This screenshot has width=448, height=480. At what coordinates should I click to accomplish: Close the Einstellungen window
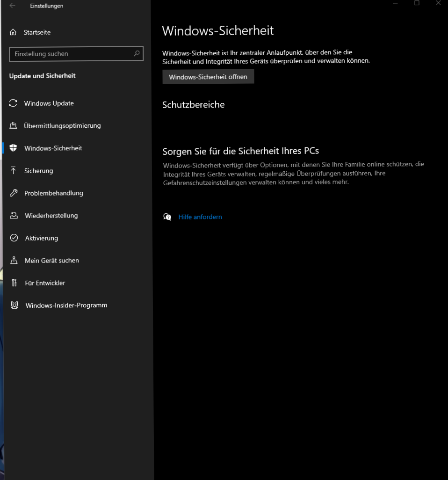pyautogui.click(x=438, y=3)
